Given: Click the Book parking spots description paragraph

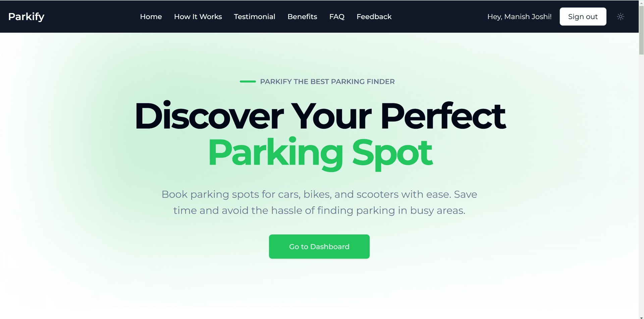Looking at the screenshot, I should (319, 202).
